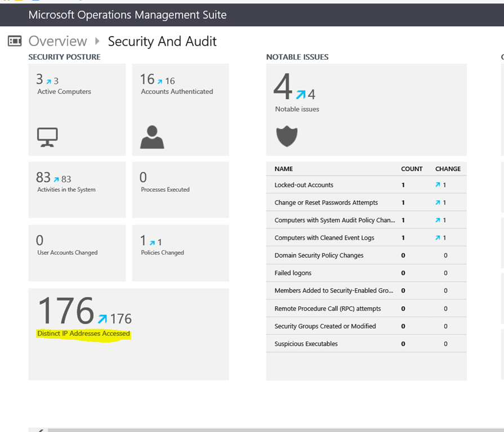Sort by the COUNT column header

click(x=412, y=169)
